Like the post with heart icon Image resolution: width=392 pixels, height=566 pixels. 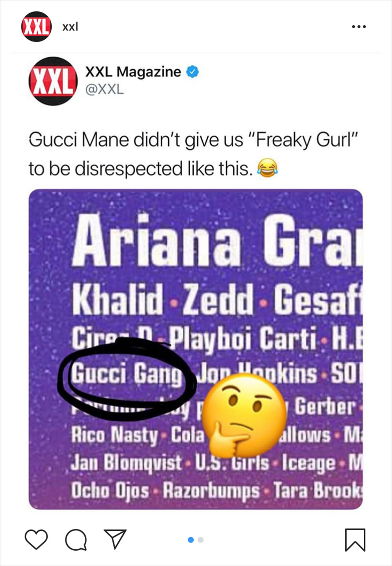tap(36, 539)
